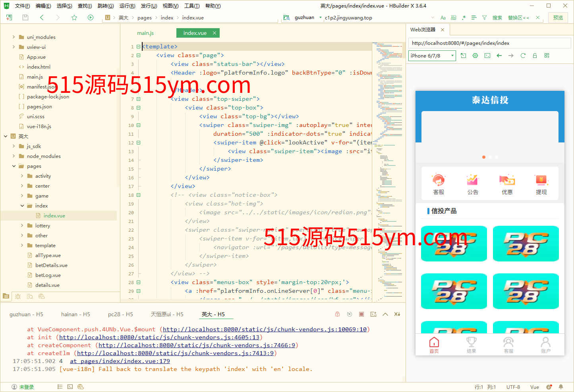Click the red stop icon in console
Screen dimensions: 574x392
click(x=361, y=314)
